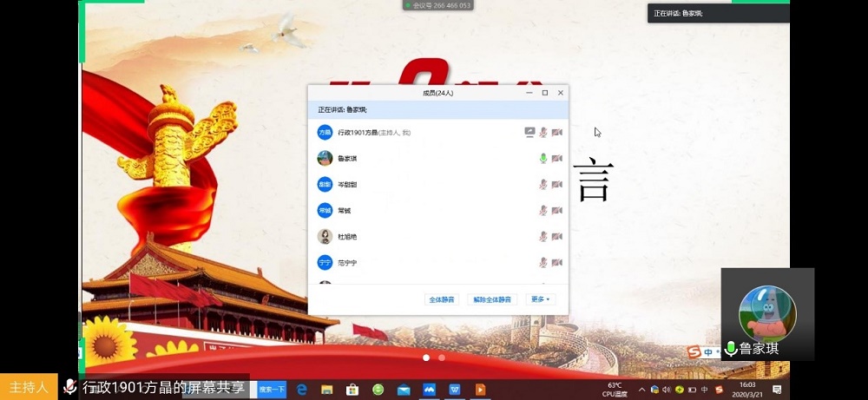Go to the second slide indicator dot
The image size is (868, 400).
click(442, 357)
